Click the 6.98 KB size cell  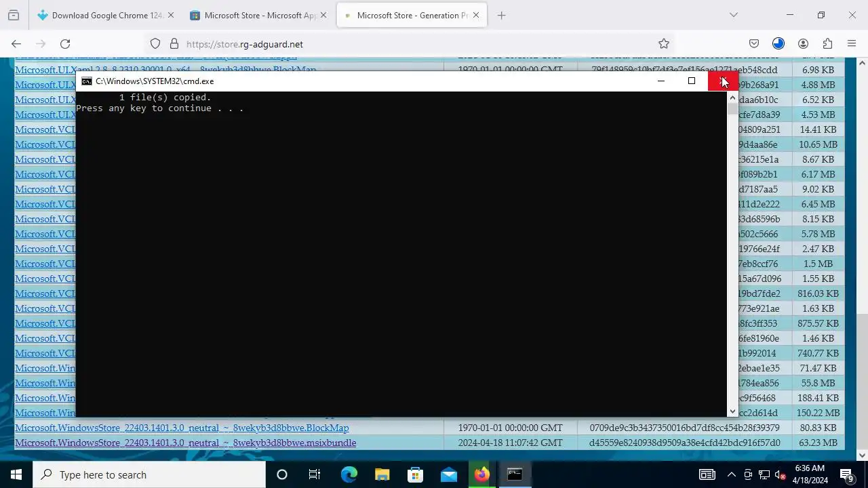point(818,70)
